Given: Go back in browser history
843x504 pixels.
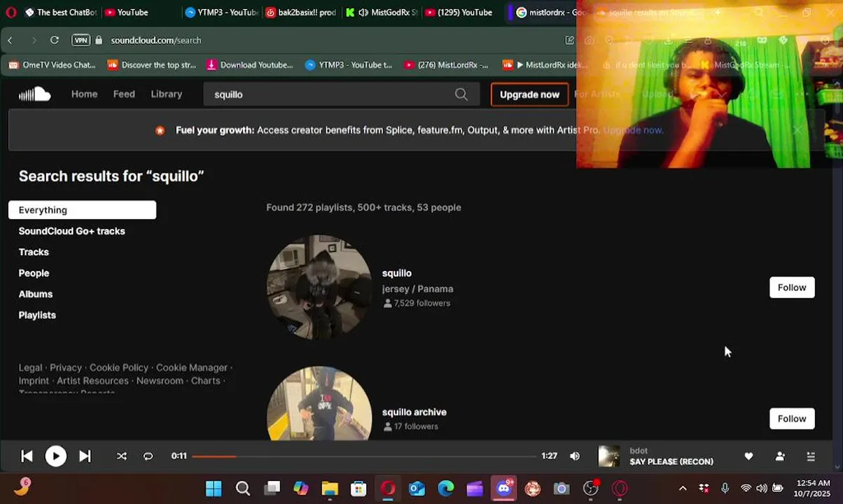Looking at the screenshot, I should pyautogui.click(x=10, y=41).
